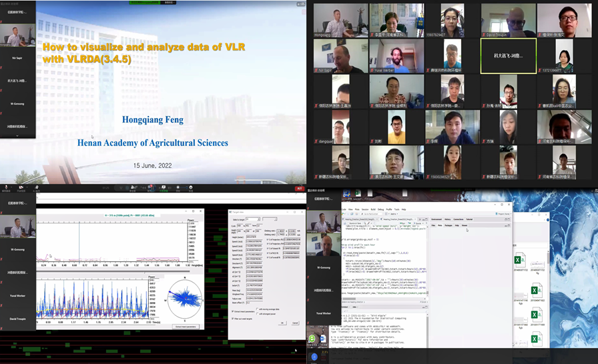Select the highlighted 科大讯飞 participant tile
This screenshot has height=364, width=598.
[x=508, y=55]
